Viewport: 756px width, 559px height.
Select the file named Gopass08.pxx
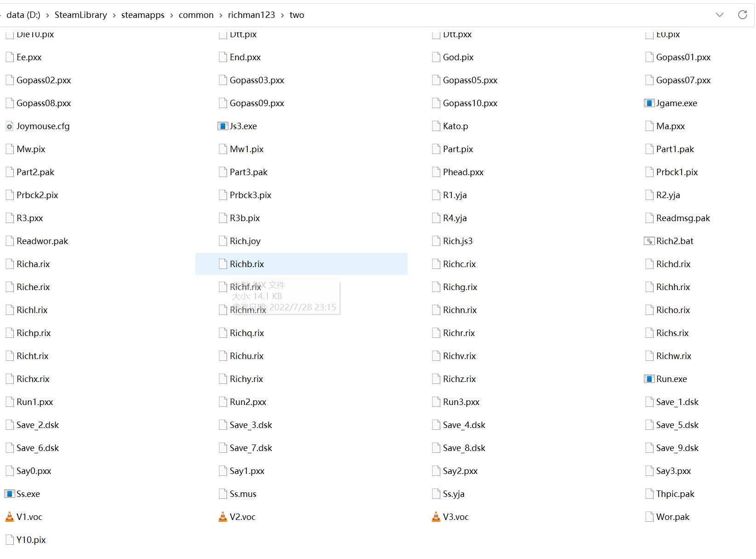click(x=44, y=103)
